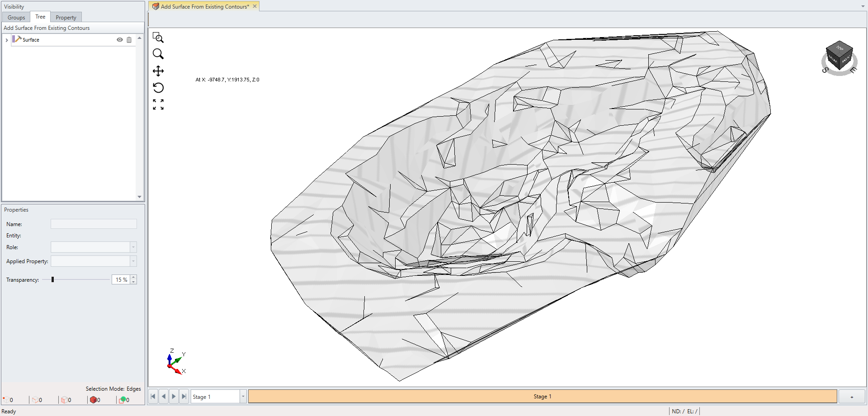Screen dimensions: 868x416
Task: Click inside the Name input field
Action: (x=94, y=224)
